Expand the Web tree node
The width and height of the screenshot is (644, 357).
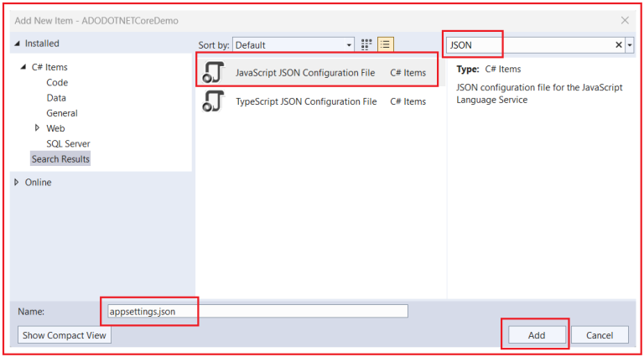click(x=37, y=128)
